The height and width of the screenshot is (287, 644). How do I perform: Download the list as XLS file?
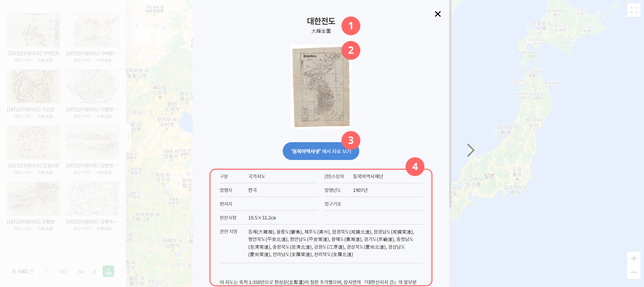coord(108,271)
